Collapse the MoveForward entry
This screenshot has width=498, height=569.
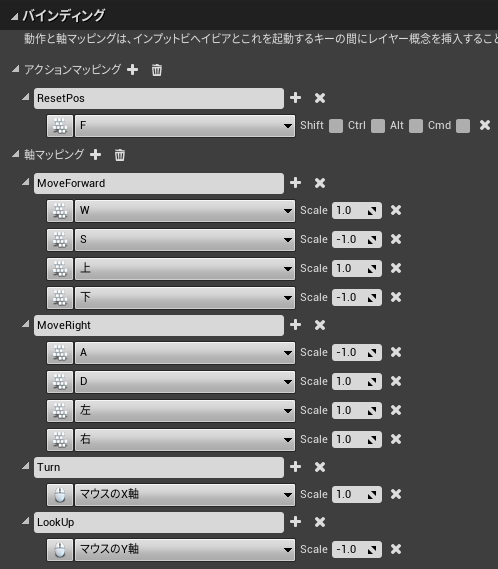(x=25, y=181)
